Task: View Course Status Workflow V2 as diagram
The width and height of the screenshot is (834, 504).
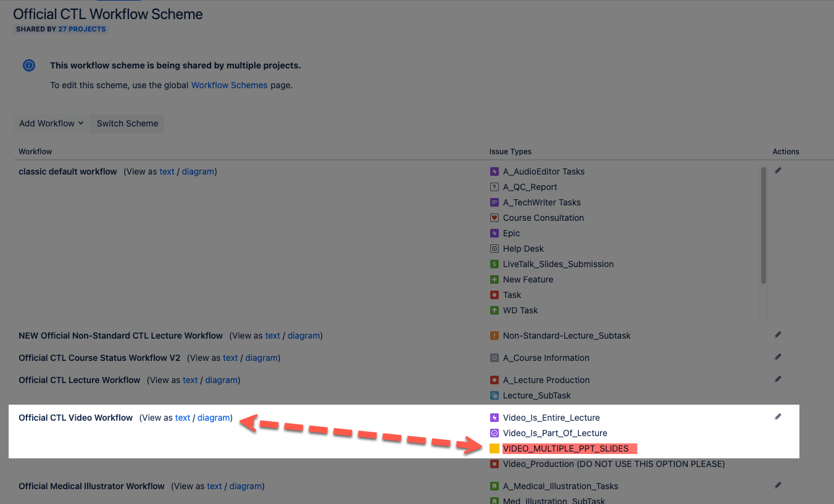Action: tap(262, 358)
